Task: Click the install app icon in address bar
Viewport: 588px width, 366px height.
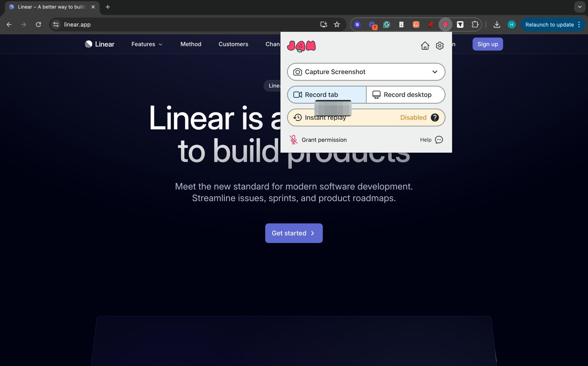Action: pos(324,24)
